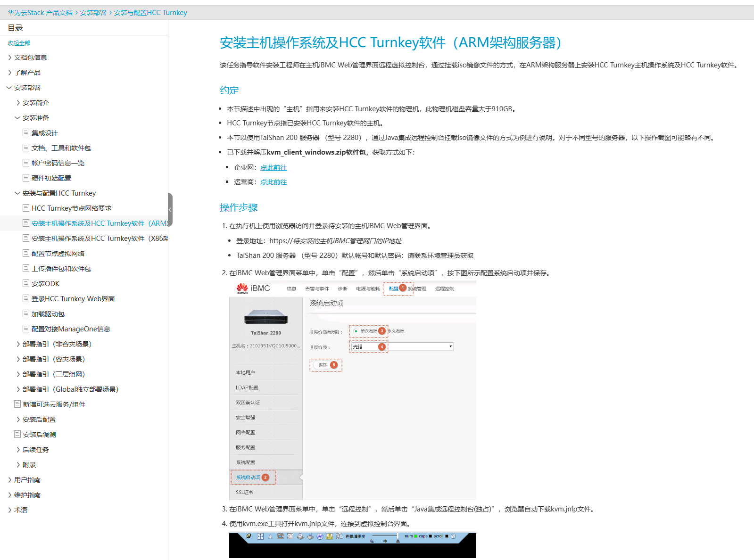Screen dimensions: 754x560
Task: Open 登录HCC Turnkey Web界面 topic
Action: coord(73,299)
